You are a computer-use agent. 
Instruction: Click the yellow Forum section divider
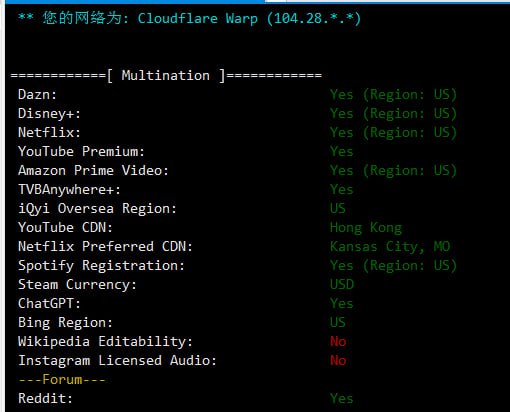62,380
